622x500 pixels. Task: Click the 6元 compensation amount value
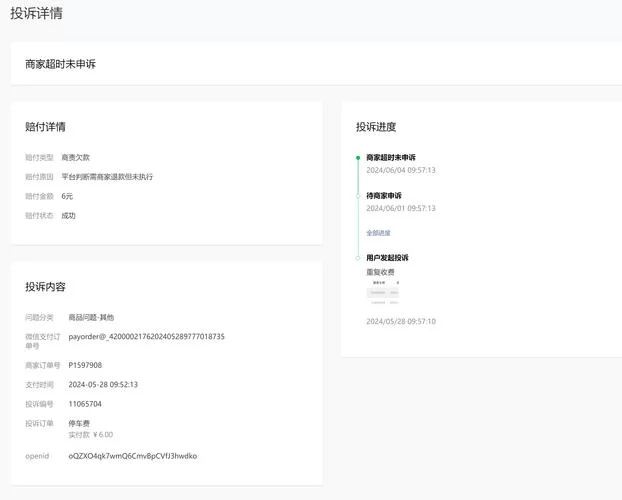point(67,196)
